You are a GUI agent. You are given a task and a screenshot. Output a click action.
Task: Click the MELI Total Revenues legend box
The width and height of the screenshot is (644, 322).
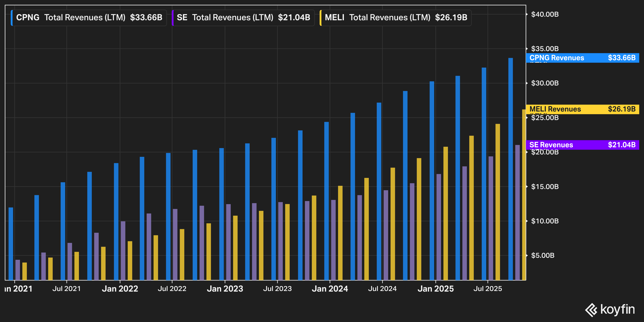[396, 18]
